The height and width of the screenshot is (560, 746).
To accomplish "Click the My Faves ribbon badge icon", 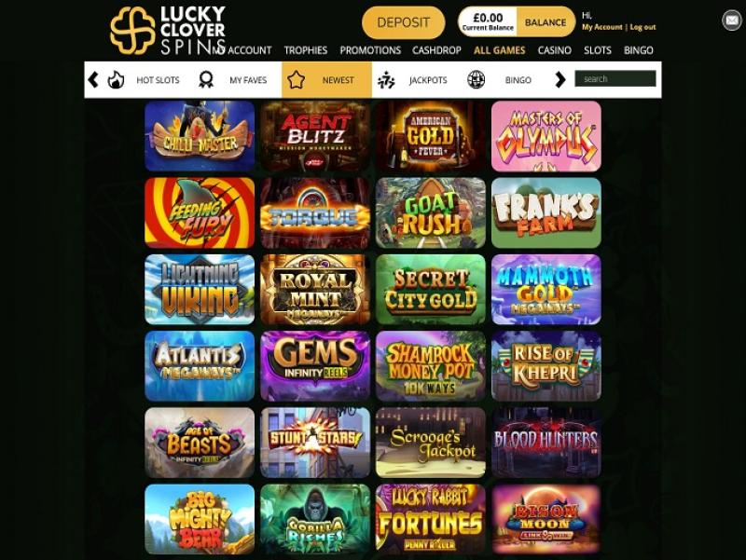I will click(x=206, y=80).
